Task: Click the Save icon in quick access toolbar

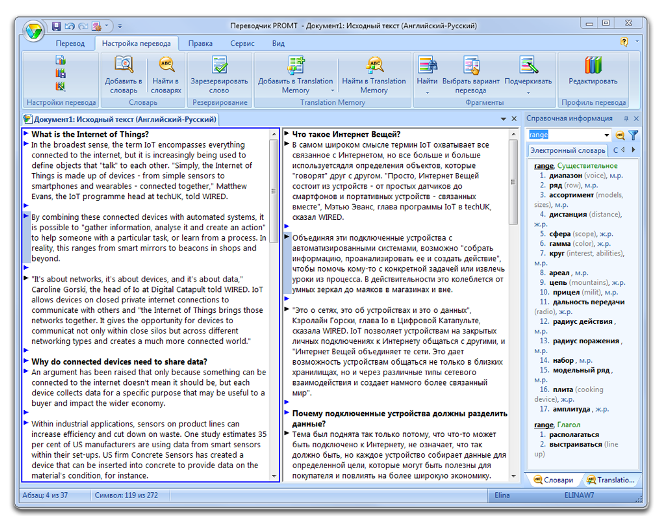Action: 56,26
